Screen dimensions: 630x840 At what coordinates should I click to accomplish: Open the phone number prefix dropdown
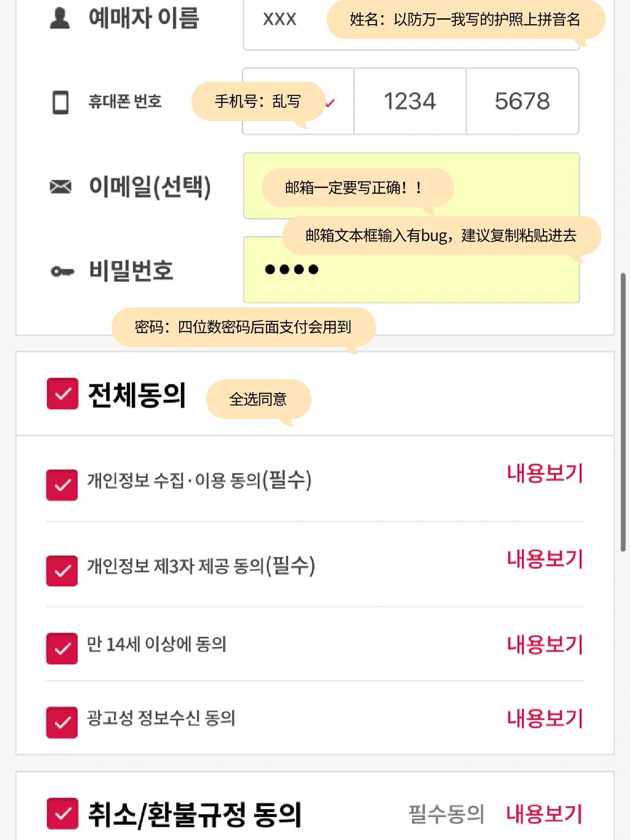point(298,101)
